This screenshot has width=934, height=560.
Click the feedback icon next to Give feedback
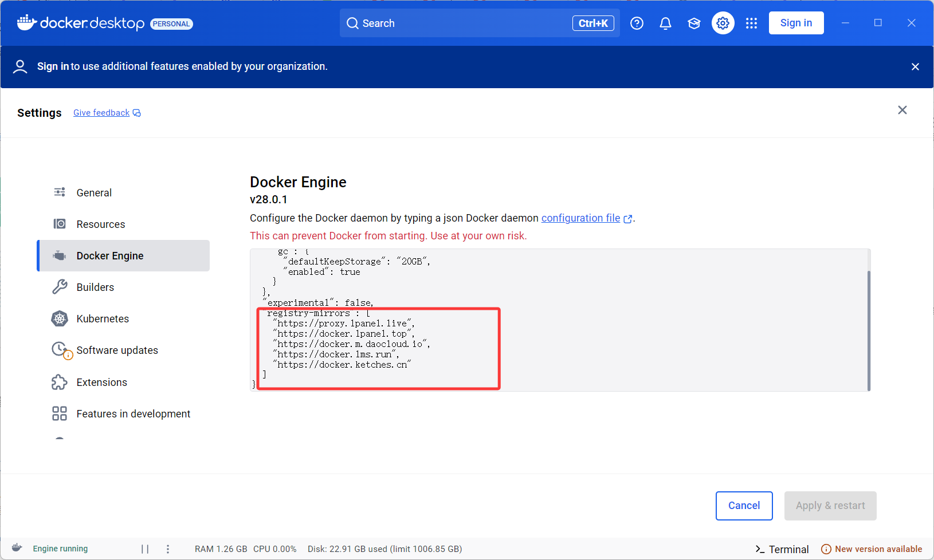pyautogui.click(x=136, y=113)
